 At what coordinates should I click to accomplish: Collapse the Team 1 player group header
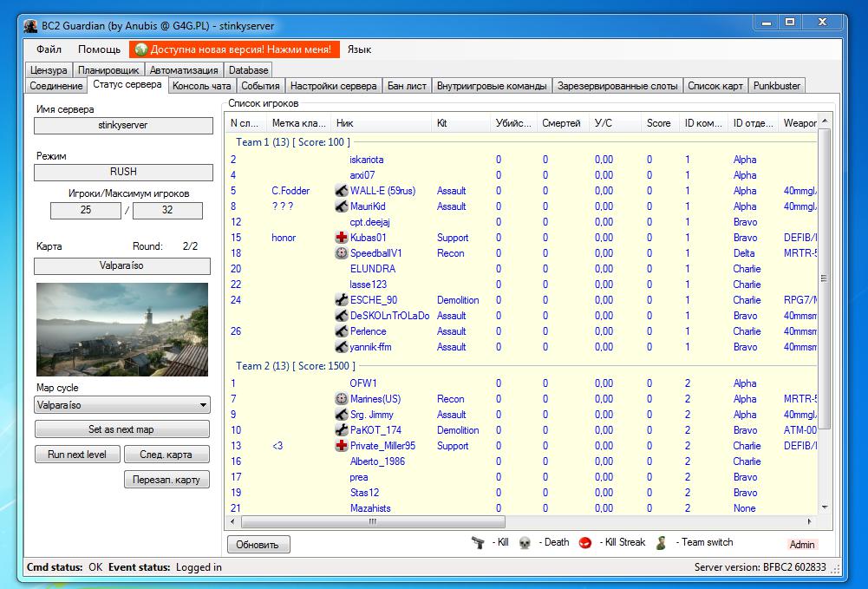292,142
